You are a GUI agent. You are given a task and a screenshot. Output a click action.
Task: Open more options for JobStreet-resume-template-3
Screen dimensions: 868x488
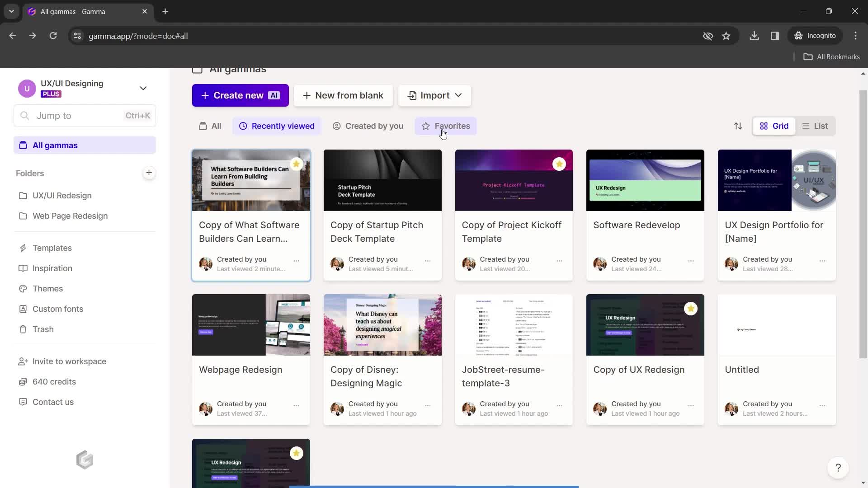559,405
